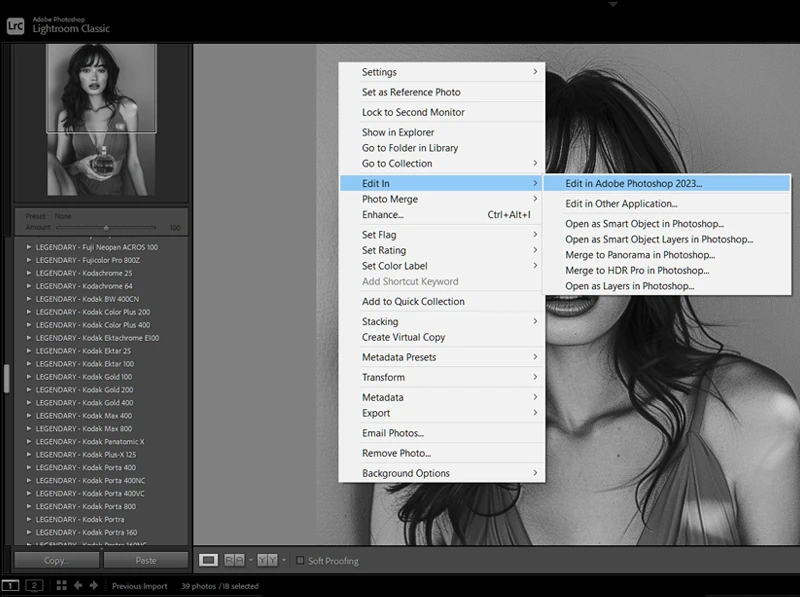Select Open as Layers in Photoshop...
This screenshot has height=597, width=800.
667,286
